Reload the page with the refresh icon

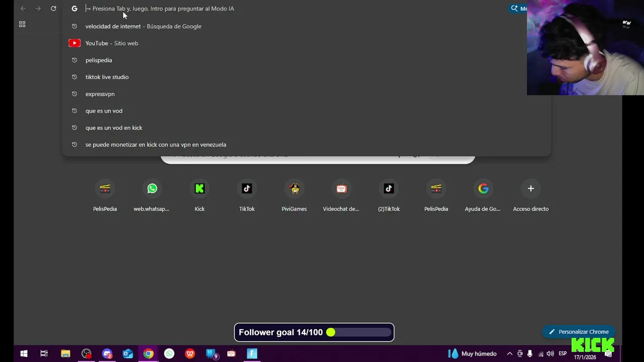click(x=53, y=9)
